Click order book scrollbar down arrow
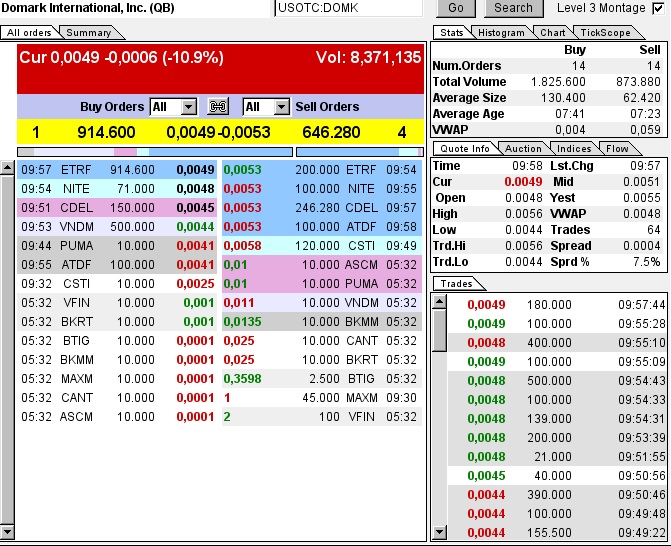Image resolution: width=671 pixels, height=546 pixels. (7, 532)
